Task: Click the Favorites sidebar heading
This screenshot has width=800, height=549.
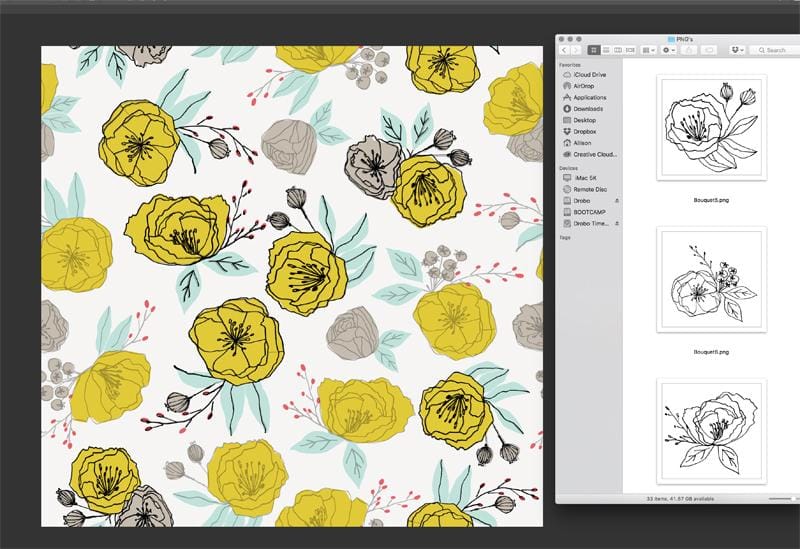Action: click(x=570, y=65)
